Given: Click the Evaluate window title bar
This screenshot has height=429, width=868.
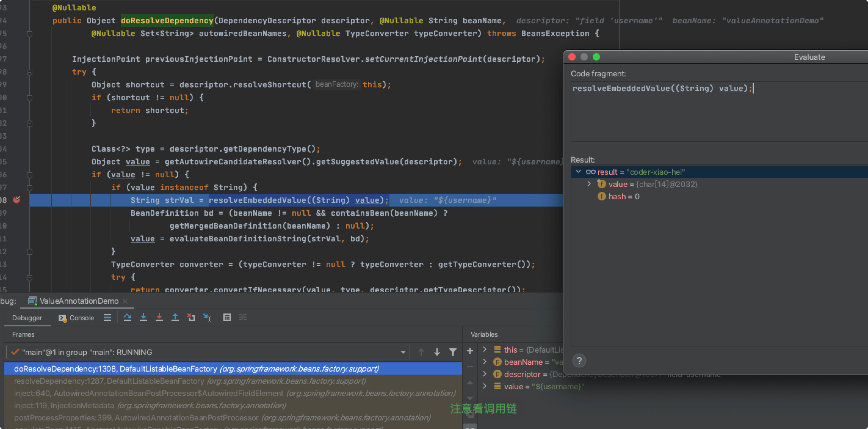Looking at the screenshot, I should click(716, 57).
